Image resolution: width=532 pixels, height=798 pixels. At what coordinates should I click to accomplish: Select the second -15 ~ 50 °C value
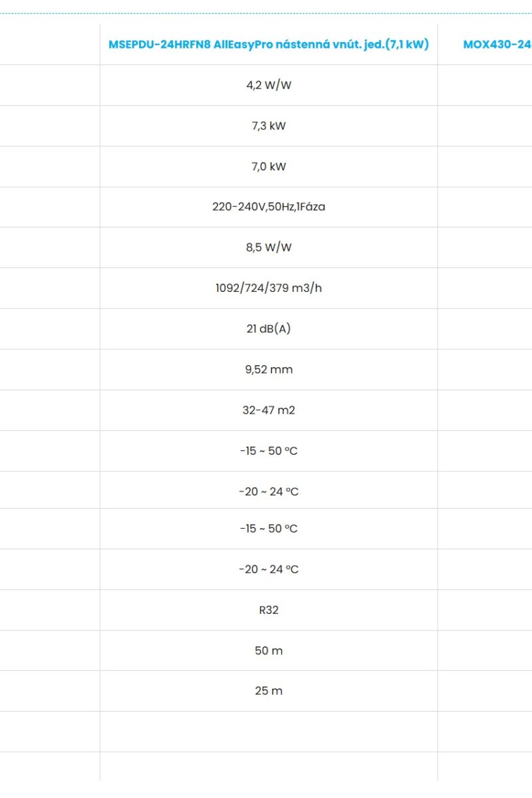[x=269, y=529]
